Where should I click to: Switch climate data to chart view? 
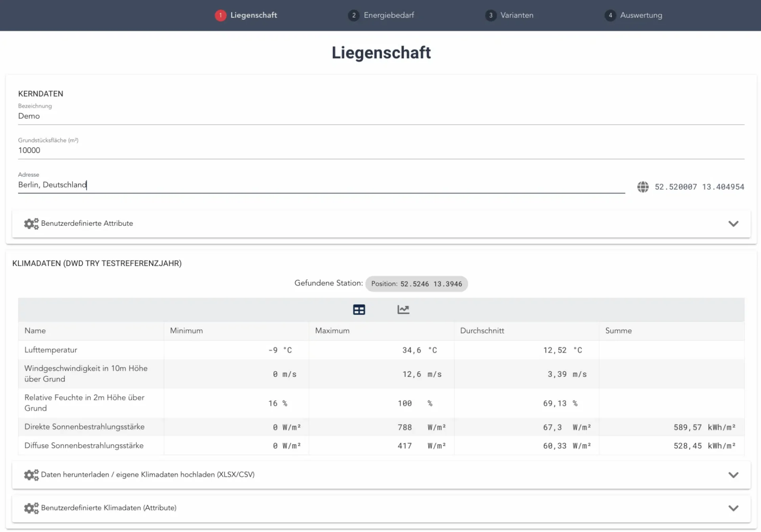click(x=403, y=310)
